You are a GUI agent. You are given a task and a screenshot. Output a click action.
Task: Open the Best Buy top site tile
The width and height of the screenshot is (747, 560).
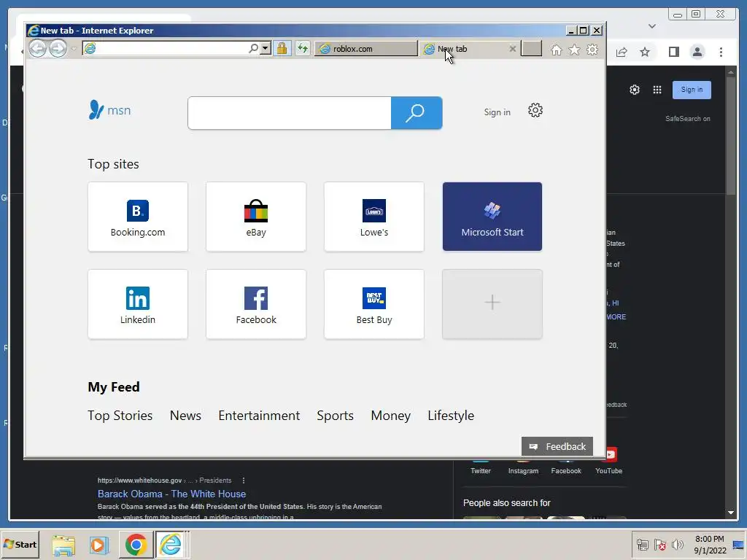click(x=374, y=304)
